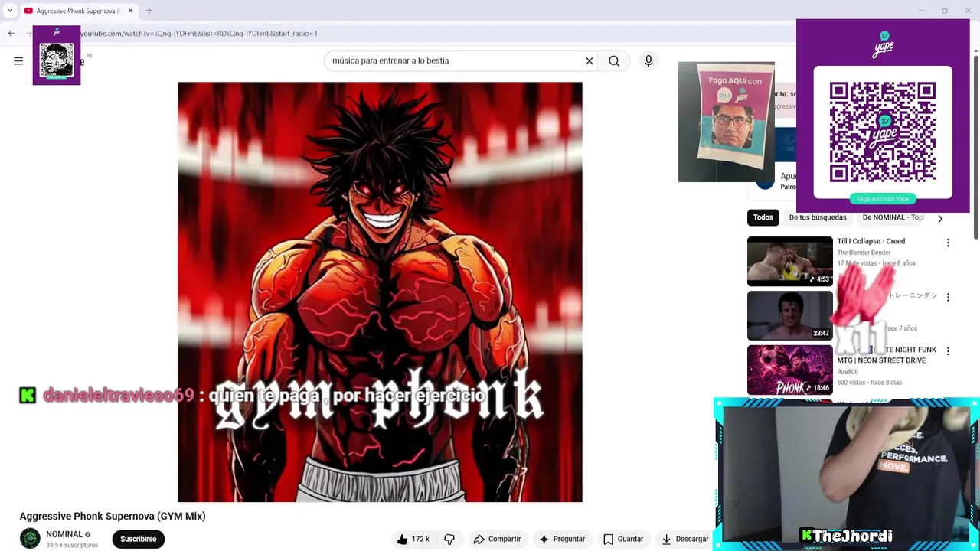Screen dimensions: 980x551
Task: Open The Blender Bender channel name
Action: (x=864, y=253)
